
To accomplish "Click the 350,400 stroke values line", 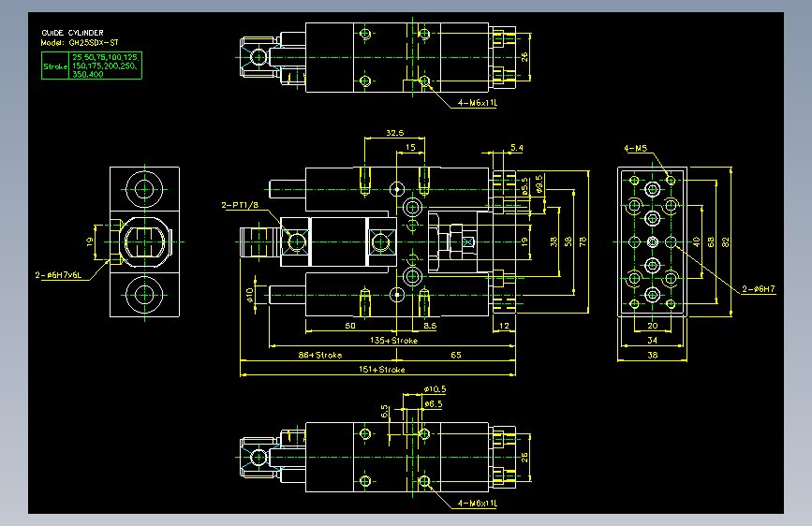I will 87,74.
